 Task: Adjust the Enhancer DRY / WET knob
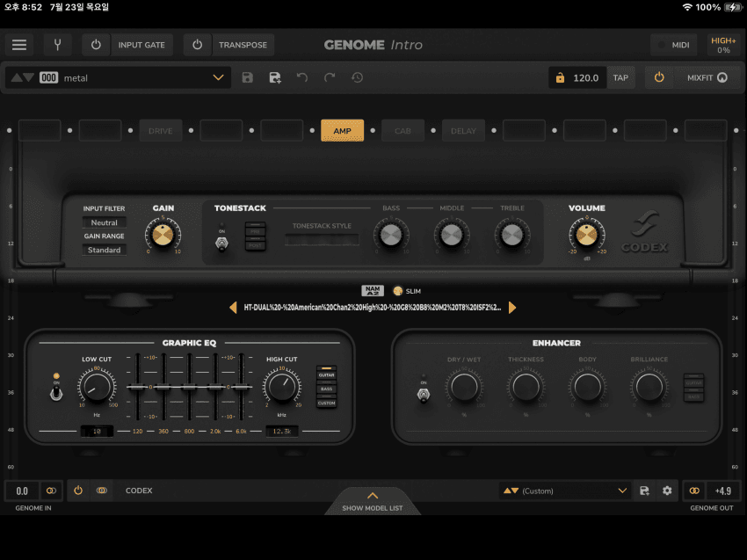pos(464,387)
